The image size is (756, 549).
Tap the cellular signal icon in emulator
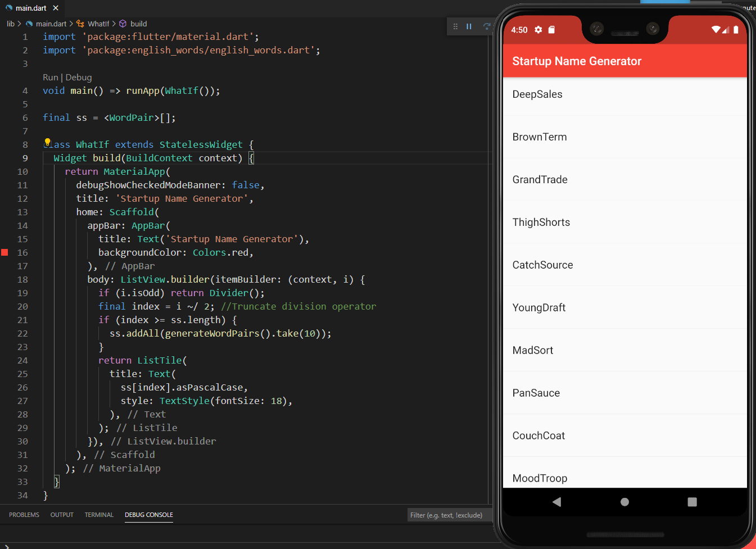pyautogui.click(x=726, y=30)
